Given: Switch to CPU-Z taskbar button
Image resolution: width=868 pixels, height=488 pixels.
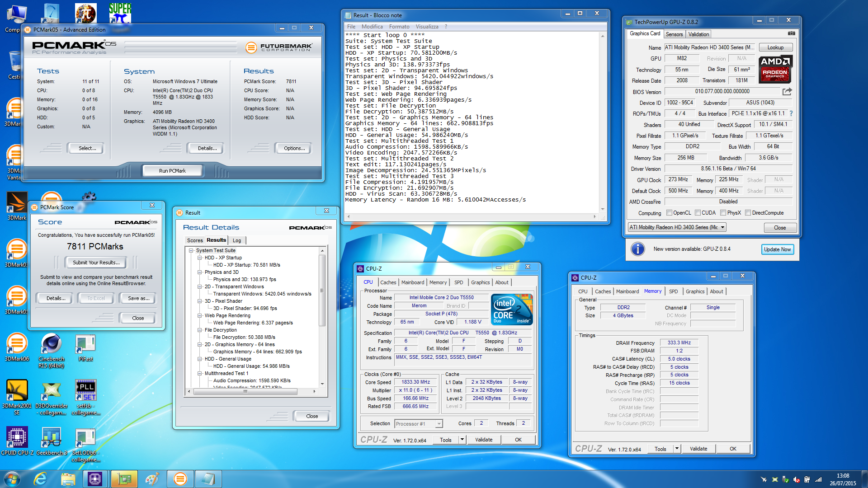Looking at the screenshot, I should 95,479.
